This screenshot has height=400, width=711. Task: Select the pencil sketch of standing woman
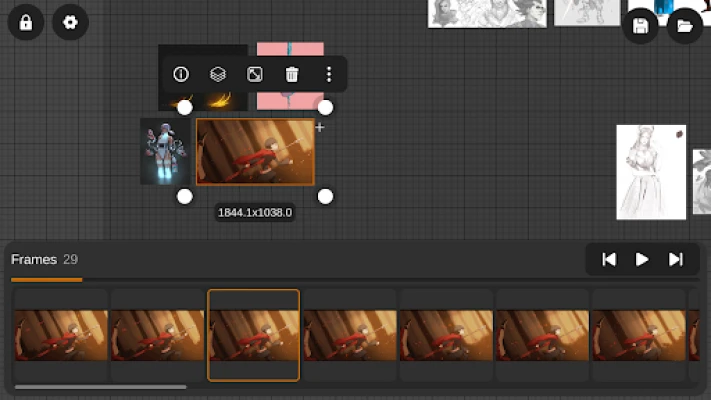(x=651, y=171)
